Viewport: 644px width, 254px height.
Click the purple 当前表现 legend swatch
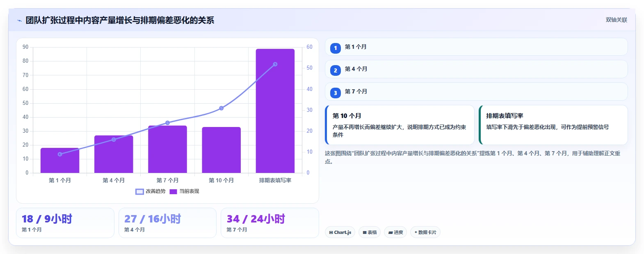[x=173, y=191]
